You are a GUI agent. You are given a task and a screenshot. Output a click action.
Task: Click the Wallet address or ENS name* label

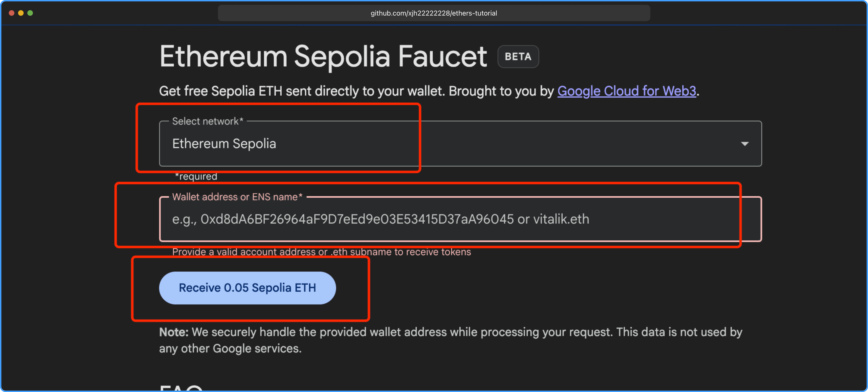[x=237, y=197]
